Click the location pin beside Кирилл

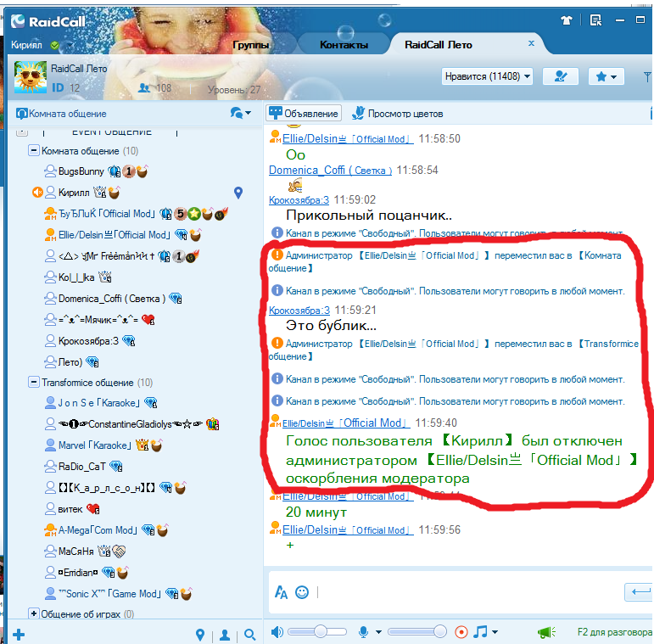[x=238, y=193]
